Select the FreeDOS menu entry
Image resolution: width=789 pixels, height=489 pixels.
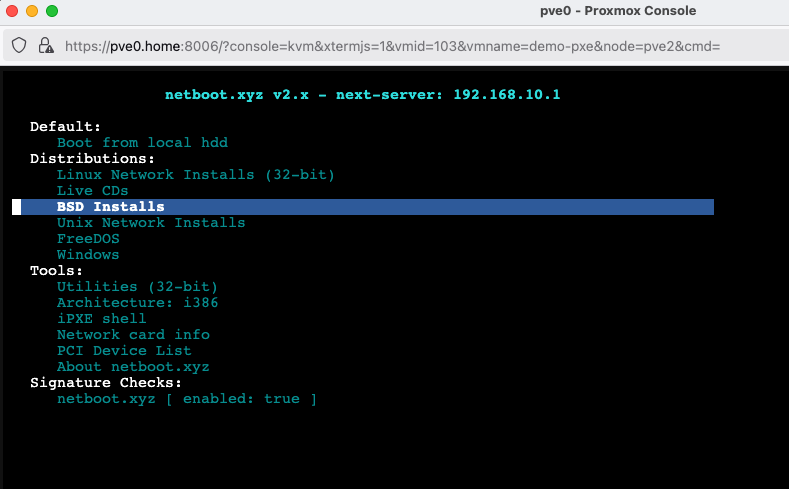click(x=88, y=239)
